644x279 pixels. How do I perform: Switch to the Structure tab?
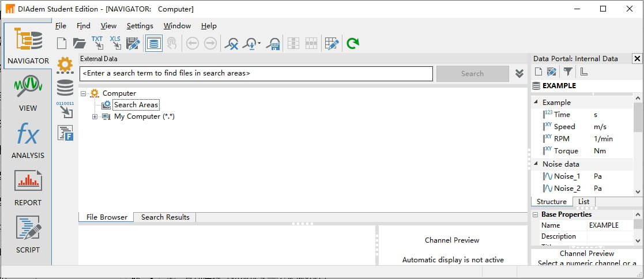pyautogui.click(x=552, y=202)
